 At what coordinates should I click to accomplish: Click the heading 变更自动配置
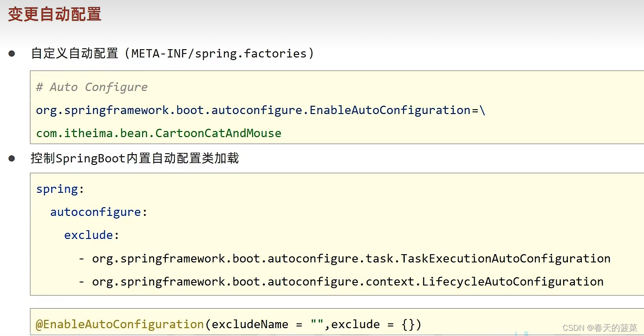point(55,14)
